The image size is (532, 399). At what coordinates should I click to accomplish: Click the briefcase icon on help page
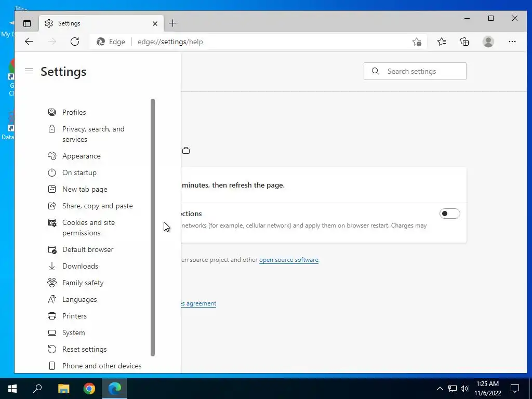(186, 151)
